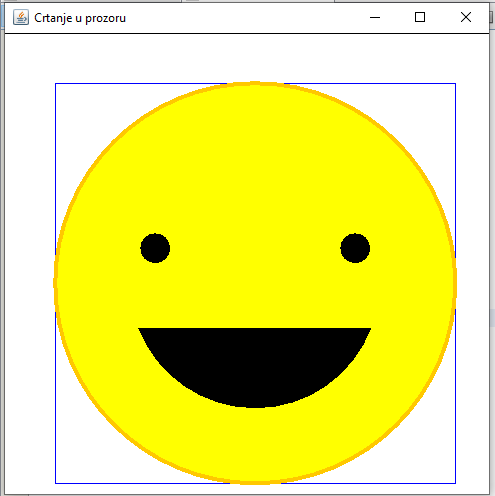Click the smiley's left black eye
Image resolution: width=495 pixels, height=496 pixels.
(155, 248)
